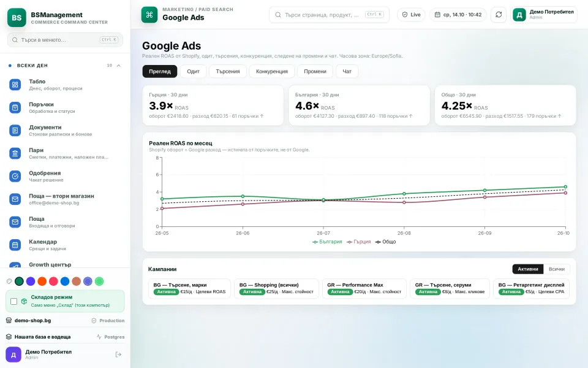Open the Поръчки orders icon
Screen dimensions: 588x368
coord(15,108)
